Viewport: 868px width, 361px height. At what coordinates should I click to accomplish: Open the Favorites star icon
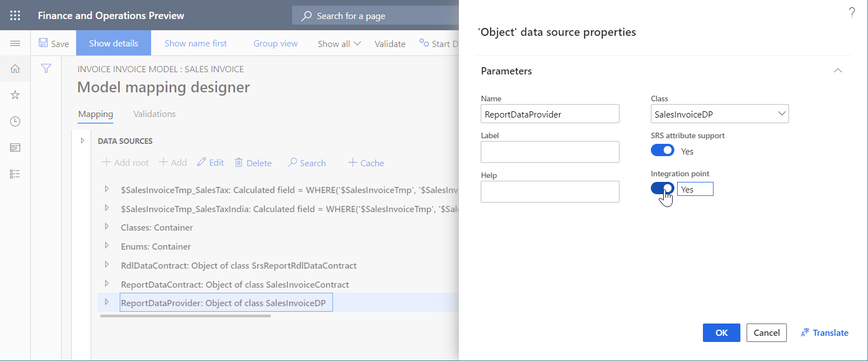pos(15,95)
